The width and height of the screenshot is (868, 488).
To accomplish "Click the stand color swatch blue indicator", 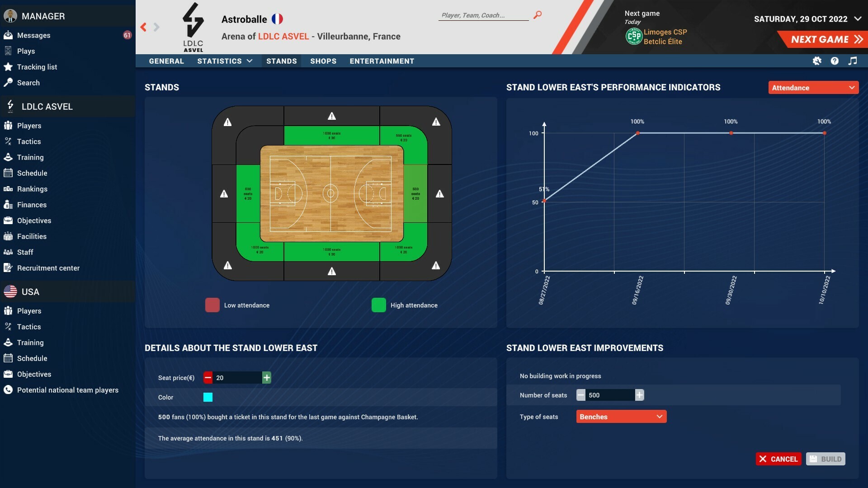I will pos(208,397).
